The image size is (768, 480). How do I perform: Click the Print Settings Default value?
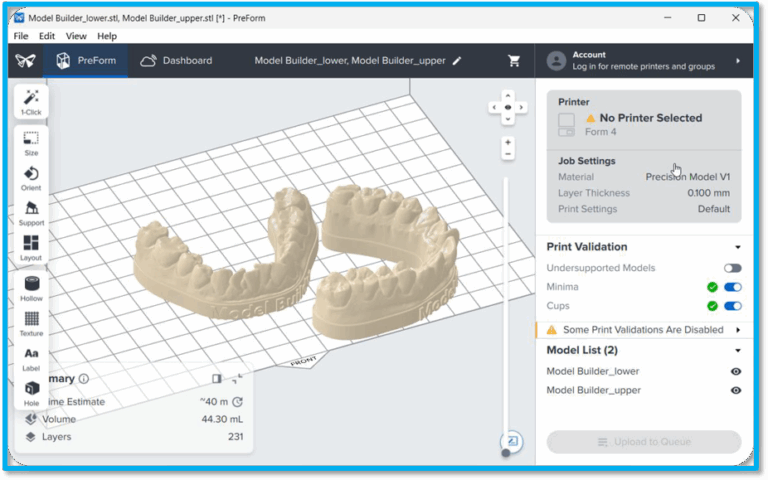tap(714, 209)
